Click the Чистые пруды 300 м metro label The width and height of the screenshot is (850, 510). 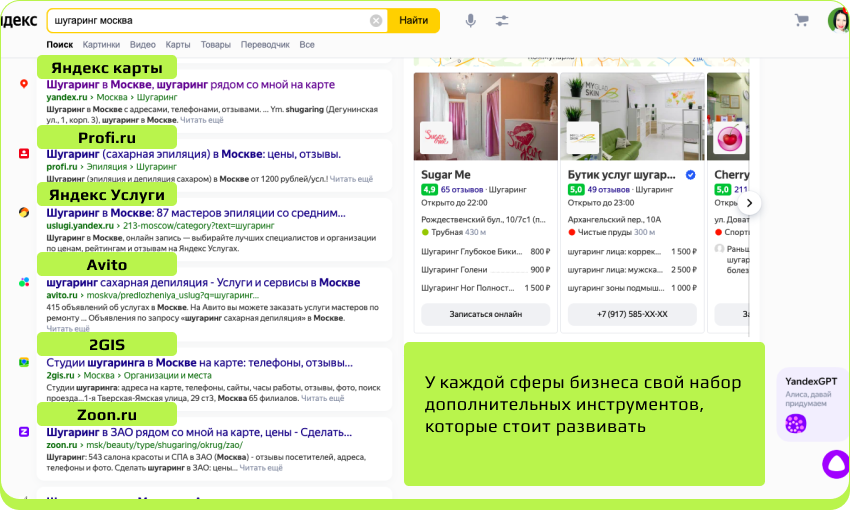pos(611,232)
